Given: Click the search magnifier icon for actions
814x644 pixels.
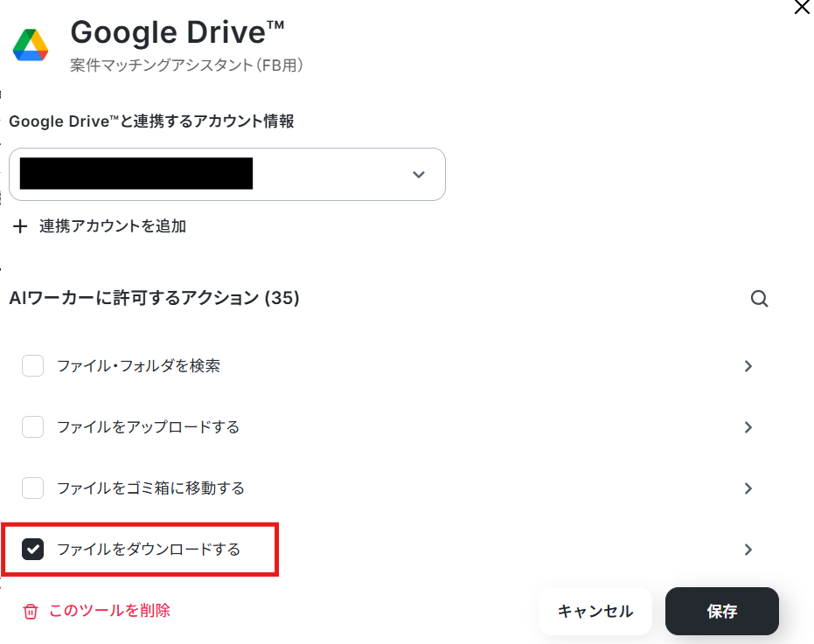Looking at the screenshot, I should pos(760,299).
